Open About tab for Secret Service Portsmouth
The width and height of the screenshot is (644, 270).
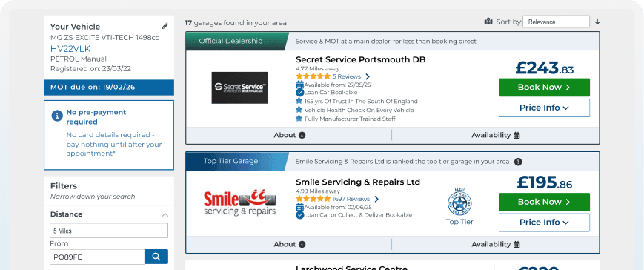click(x=289, y=135)
